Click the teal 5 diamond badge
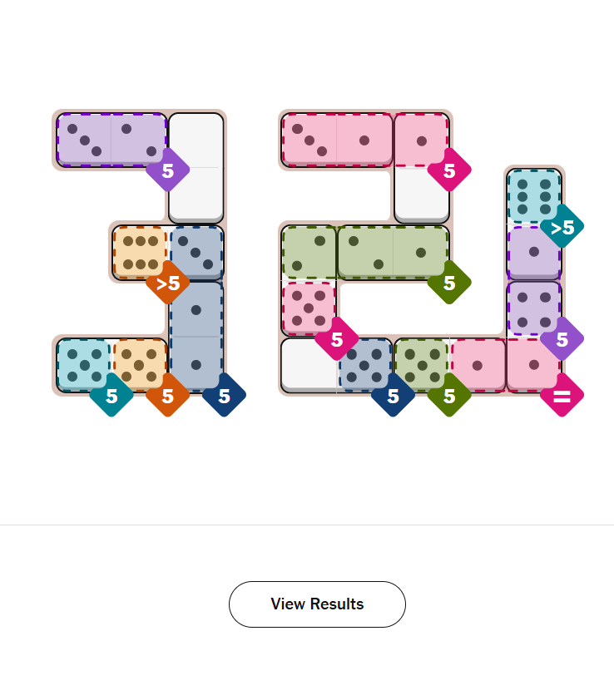Viewport: 614px width, 700px height. coord(111,396)
